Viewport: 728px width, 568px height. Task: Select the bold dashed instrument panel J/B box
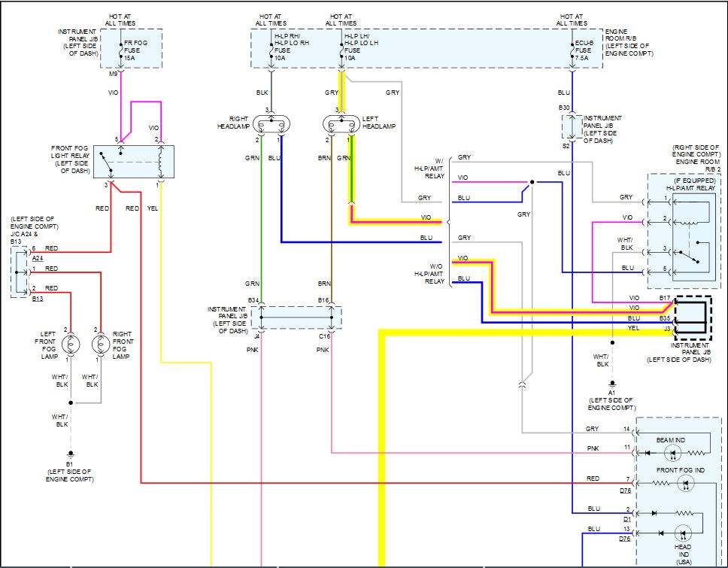693,314
